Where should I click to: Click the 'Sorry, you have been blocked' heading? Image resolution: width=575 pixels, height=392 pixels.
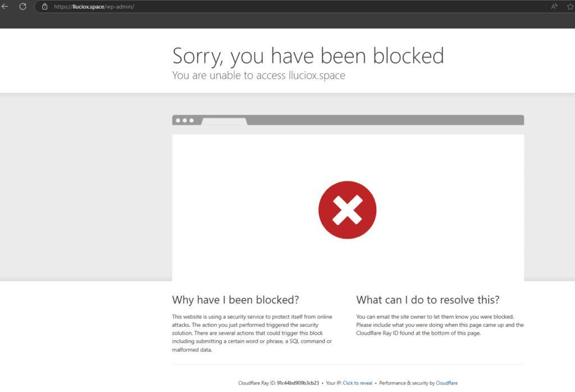(308, 56)
